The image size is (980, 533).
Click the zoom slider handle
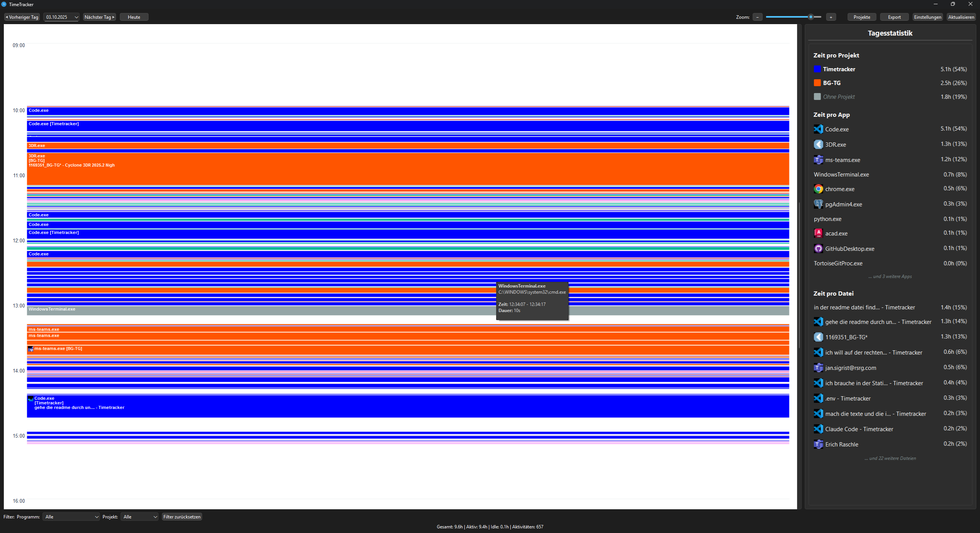tap(810, 17)
